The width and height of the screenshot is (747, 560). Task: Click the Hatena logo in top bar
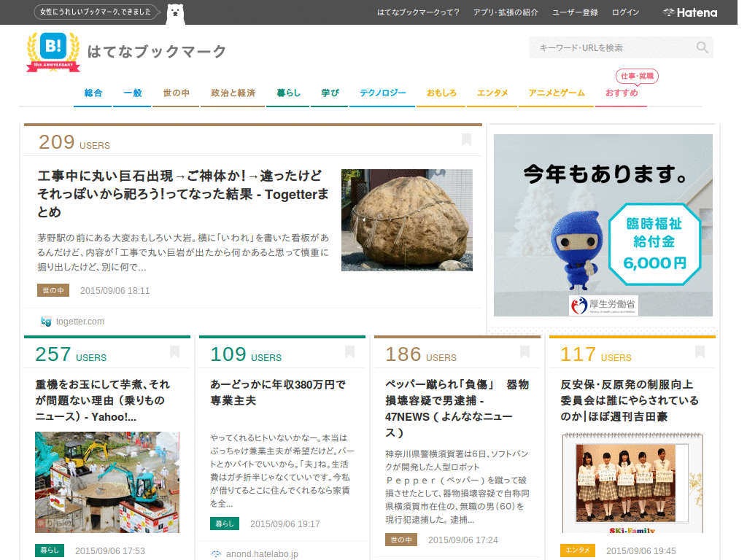(x=690, y=12)
